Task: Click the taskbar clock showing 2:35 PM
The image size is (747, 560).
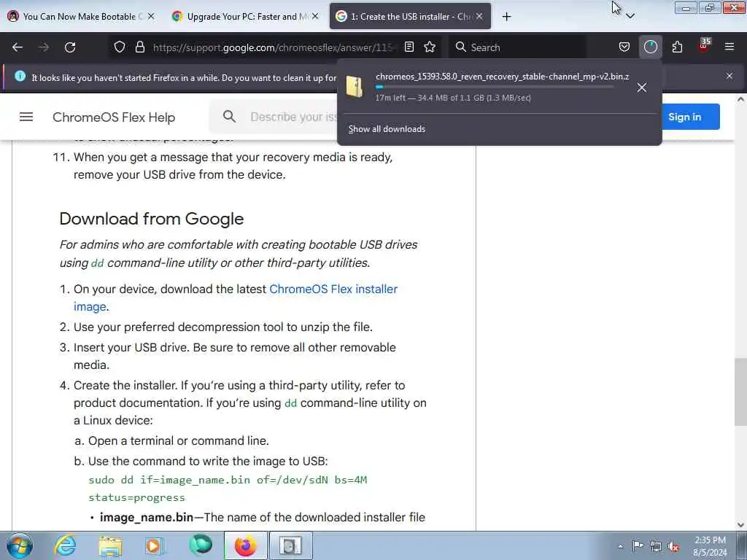Action: (x=710, y=546)
